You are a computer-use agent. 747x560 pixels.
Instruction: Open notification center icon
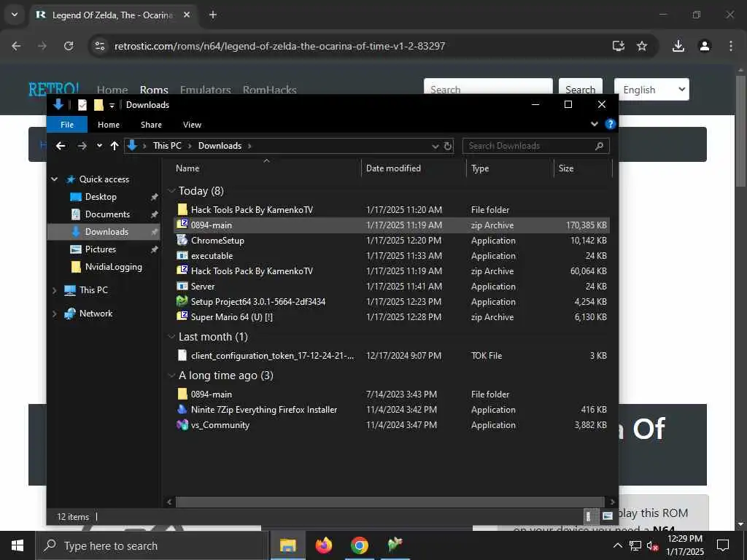[723, 545]
